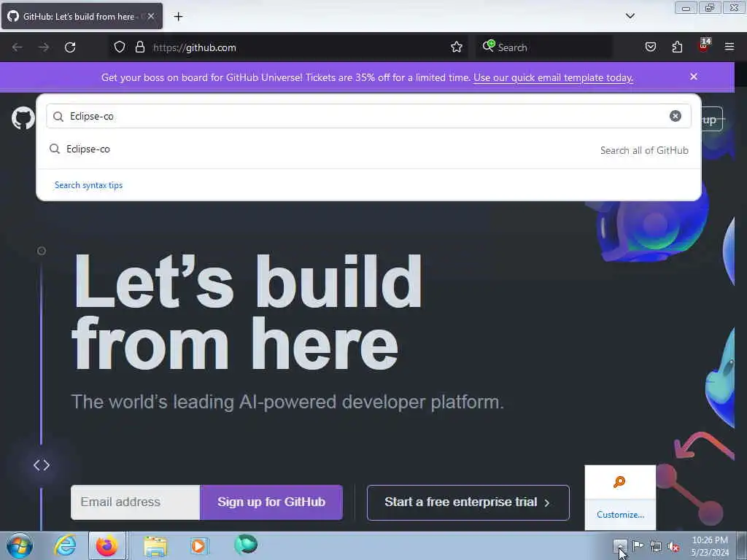Start a free enterprise trial
Viewport: 747px width, 560px height.
[x=468, y=502]
